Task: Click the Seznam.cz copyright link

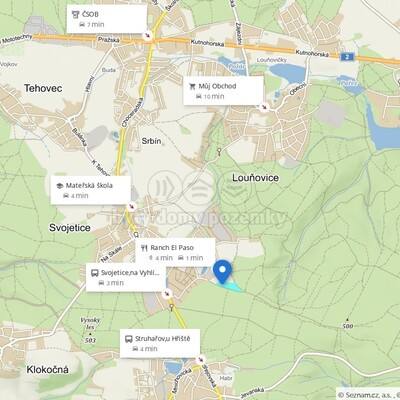Action: 368,395
